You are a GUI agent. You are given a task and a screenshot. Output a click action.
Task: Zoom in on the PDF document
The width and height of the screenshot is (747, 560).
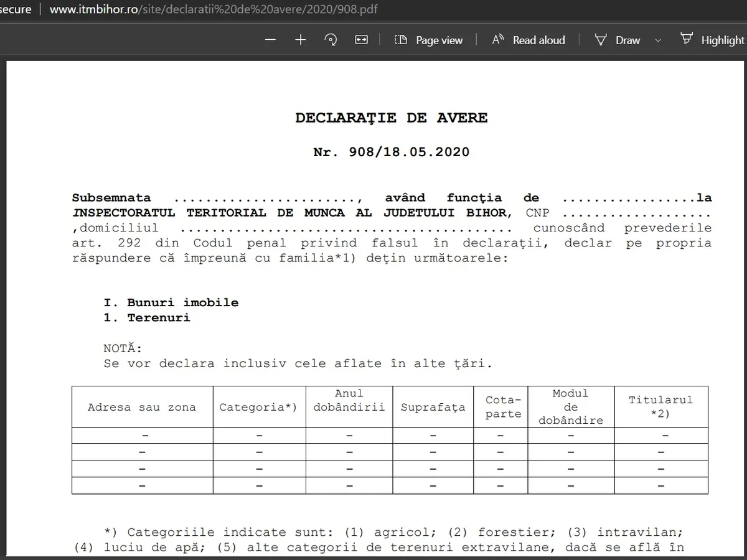(x=301, y=40)
